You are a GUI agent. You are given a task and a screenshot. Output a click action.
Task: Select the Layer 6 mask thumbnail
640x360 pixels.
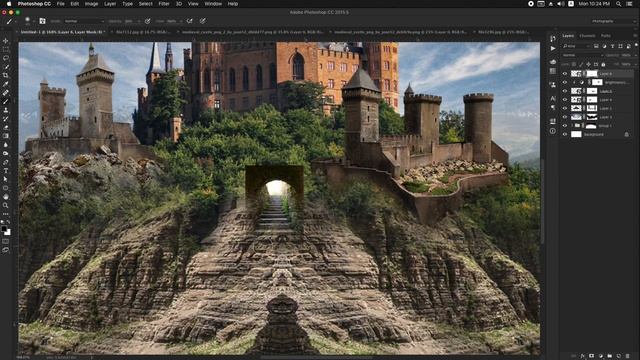pos(592,74)
